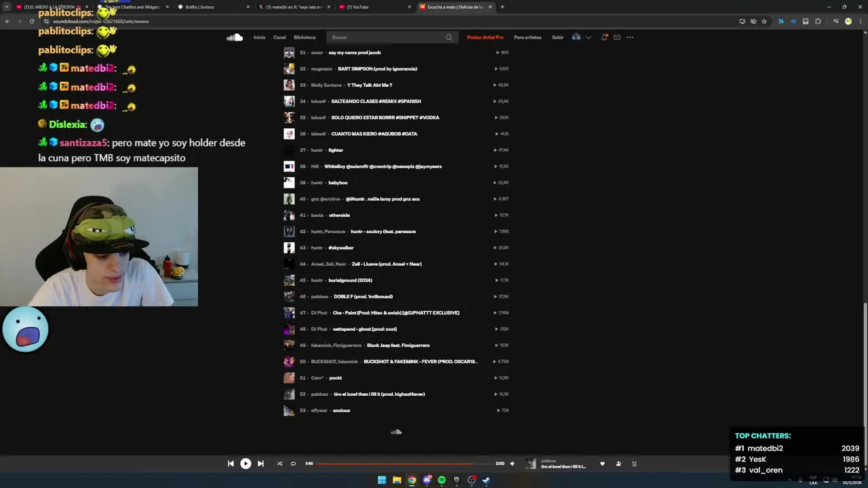Toggle repeat in player bar
Viewport: 868px width, 488px height.
[293, 464]
